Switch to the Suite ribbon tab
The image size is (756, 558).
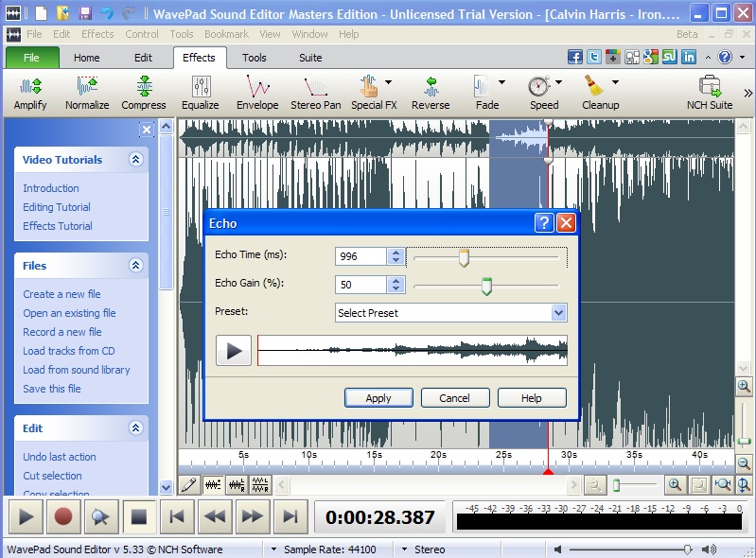click(310, 58)
